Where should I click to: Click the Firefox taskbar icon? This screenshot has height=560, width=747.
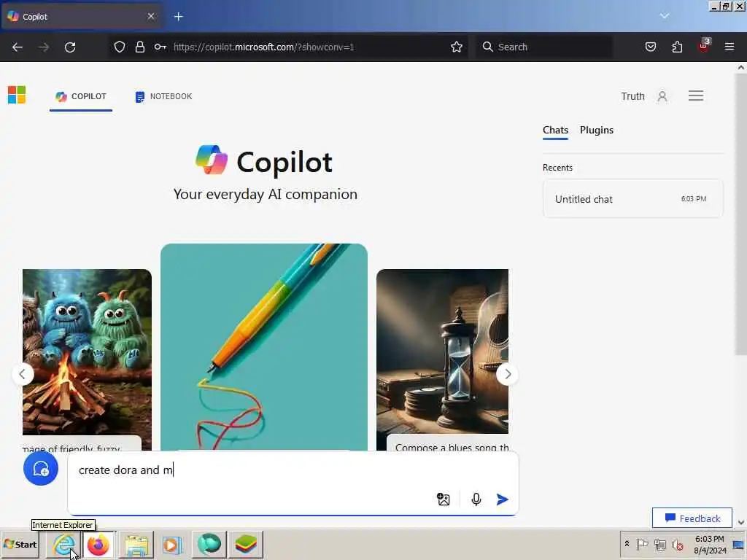coord(98,545)
